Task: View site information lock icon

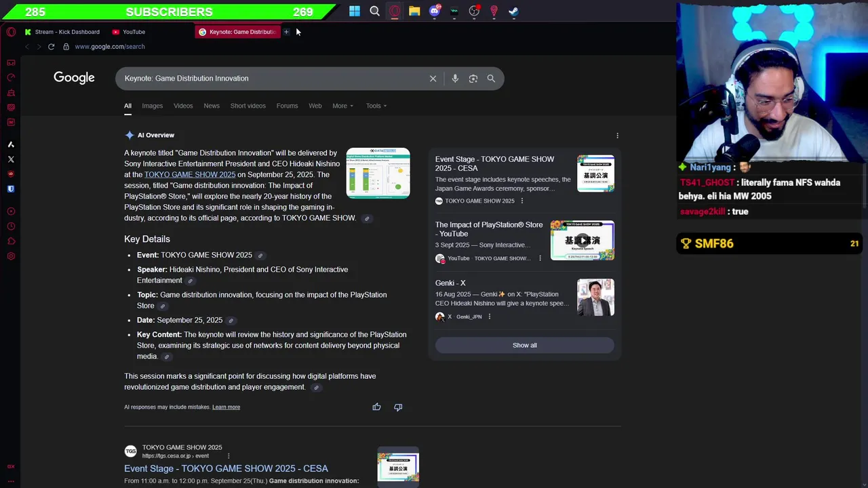Action: point(66,47)
